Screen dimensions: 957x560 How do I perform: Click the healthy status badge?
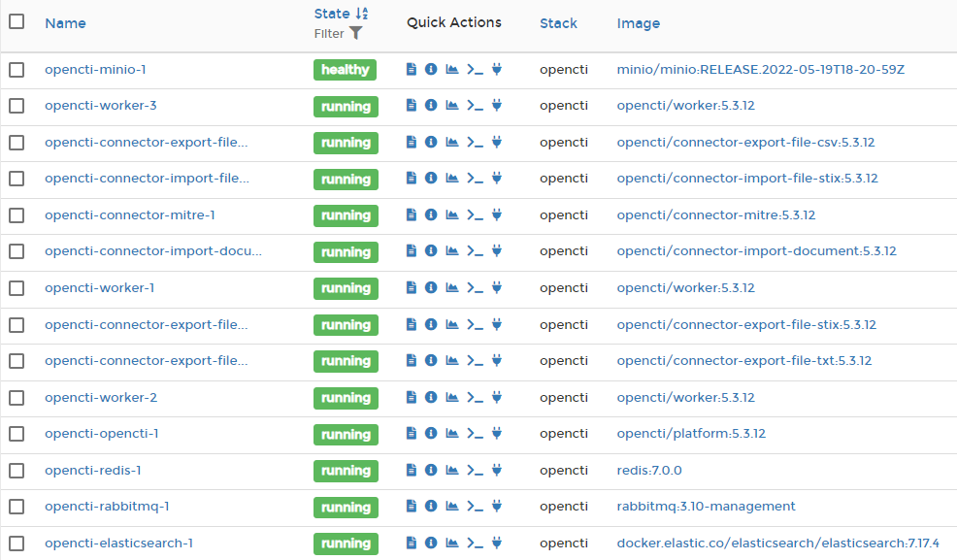[x=346, y=70]
